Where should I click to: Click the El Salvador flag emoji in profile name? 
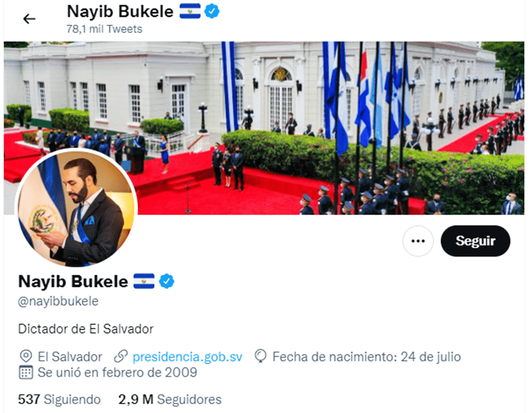[144, 281]
